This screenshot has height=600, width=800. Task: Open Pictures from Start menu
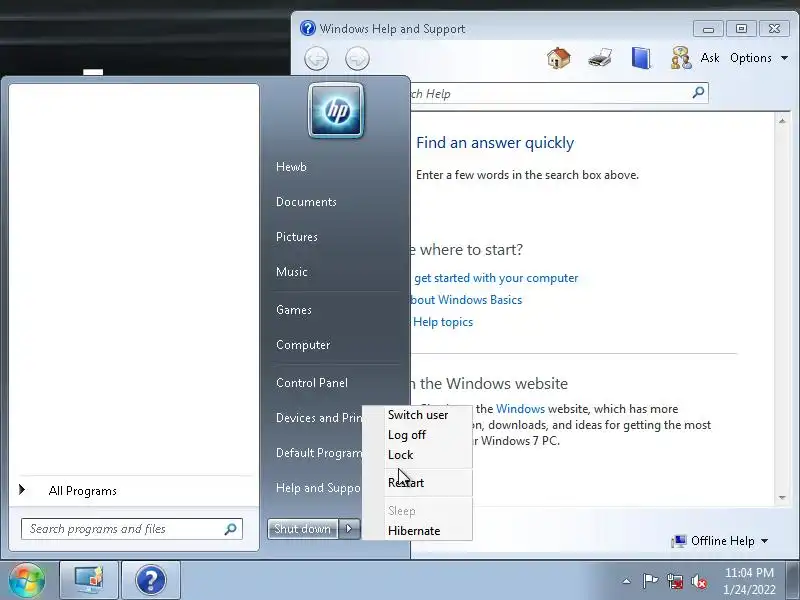(x=296, y=237)
